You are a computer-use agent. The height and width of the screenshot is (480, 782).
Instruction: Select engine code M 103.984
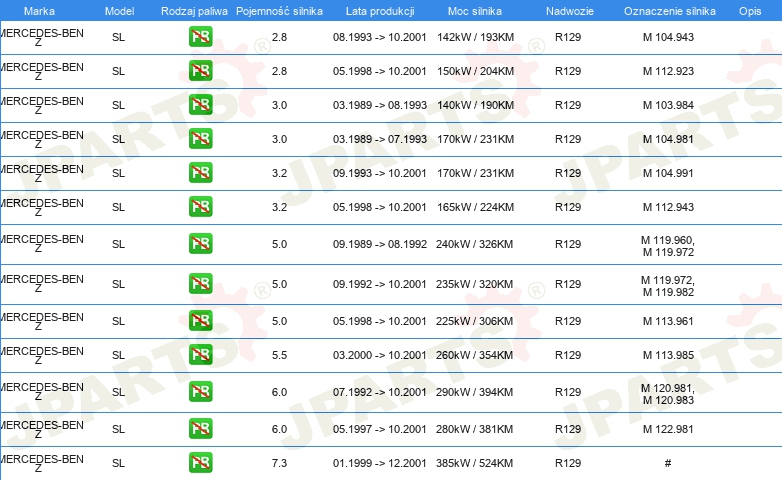tap(668, 105)
